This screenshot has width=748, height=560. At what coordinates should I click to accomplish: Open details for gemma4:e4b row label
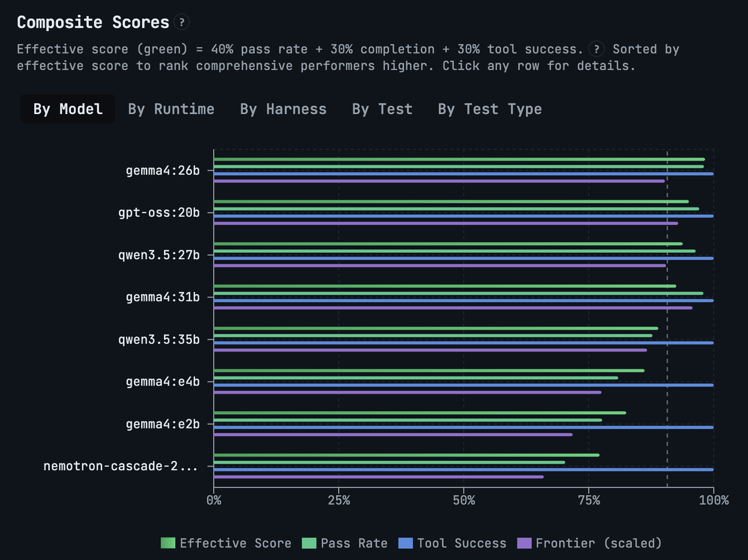163,382
